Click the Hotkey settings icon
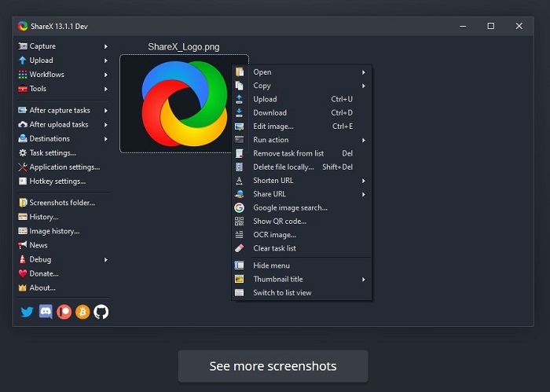 tap(23, 181)
